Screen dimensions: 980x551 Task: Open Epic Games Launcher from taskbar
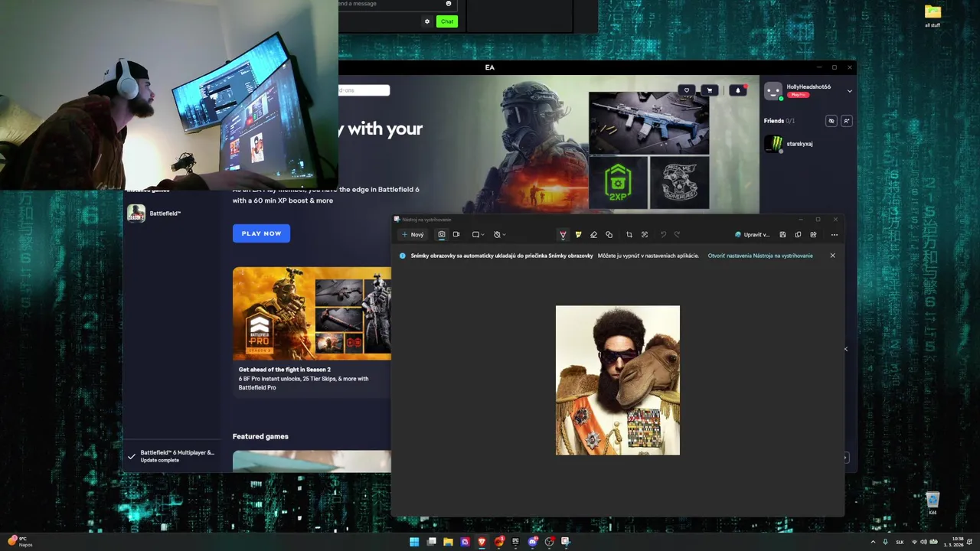(x=515, y=542)
